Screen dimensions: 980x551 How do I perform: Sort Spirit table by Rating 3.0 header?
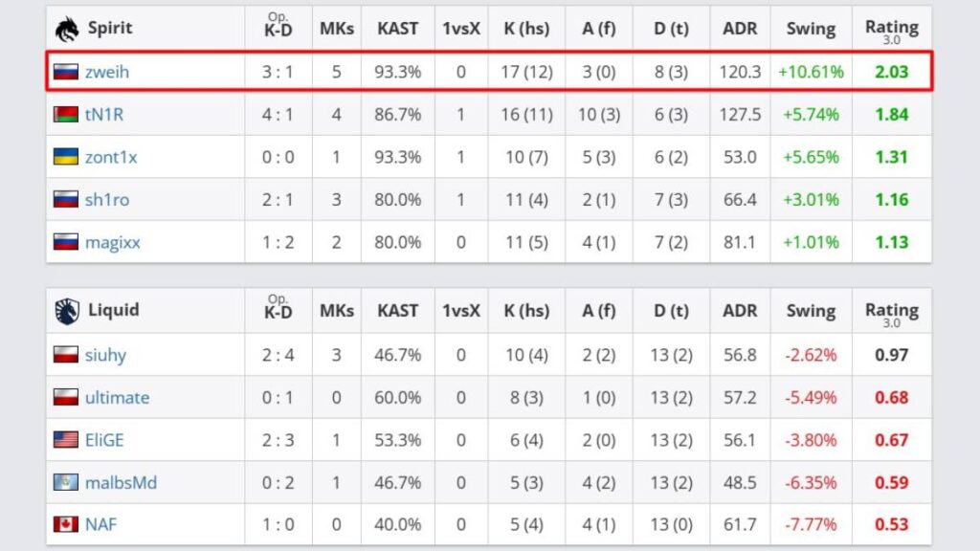tap(891, 29)
